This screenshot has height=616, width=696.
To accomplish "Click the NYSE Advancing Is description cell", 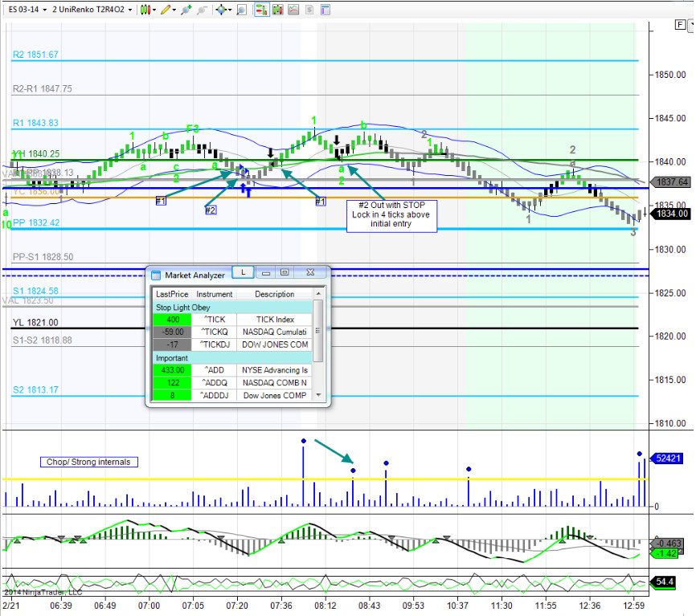I will (275, 370).
